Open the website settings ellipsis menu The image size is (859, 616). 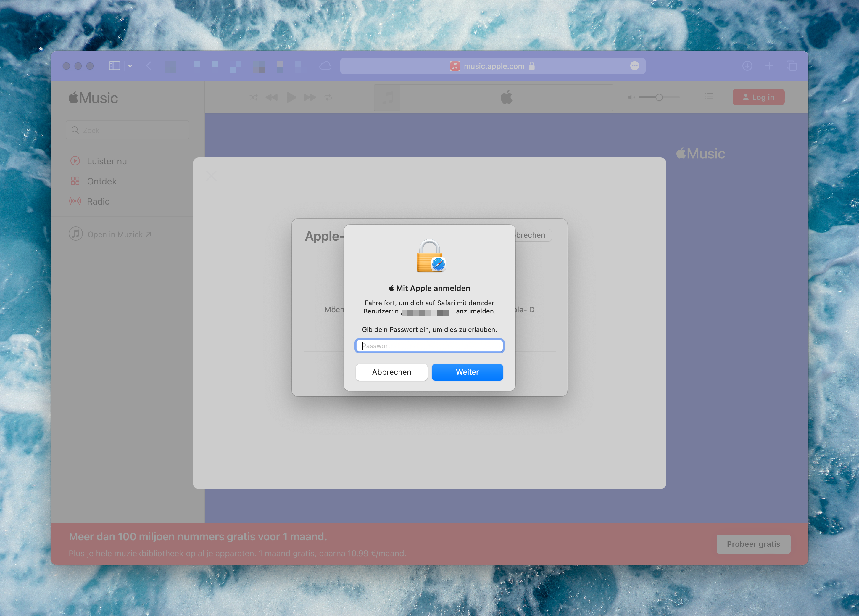[x=635, y=65]
